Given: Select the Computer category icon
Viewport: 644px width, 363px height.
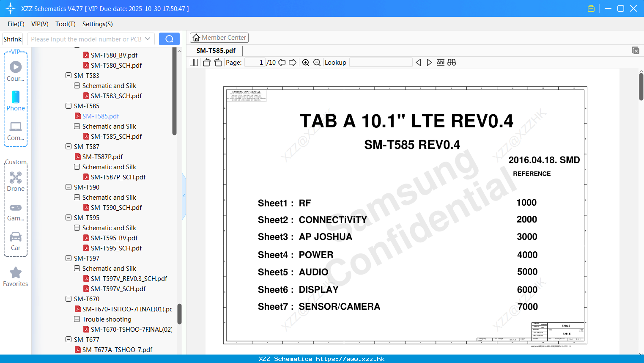Looking at the screenshot, I should (16, 131).
